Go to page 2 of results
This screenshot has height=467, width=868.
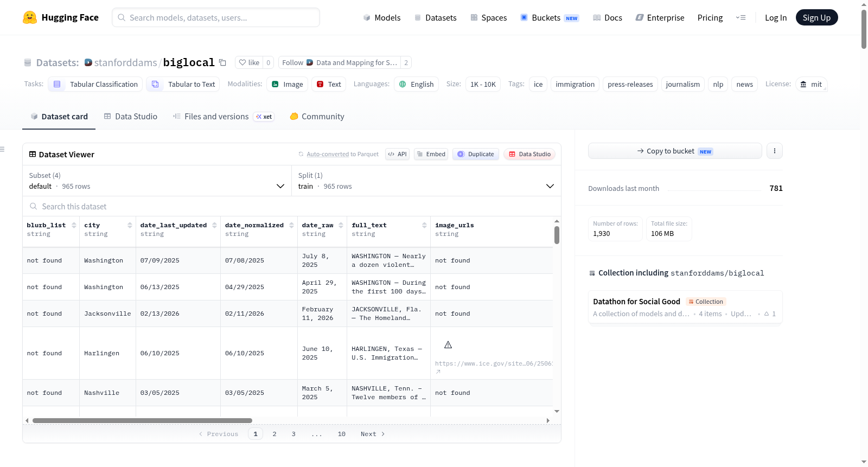tap(275, 434)
